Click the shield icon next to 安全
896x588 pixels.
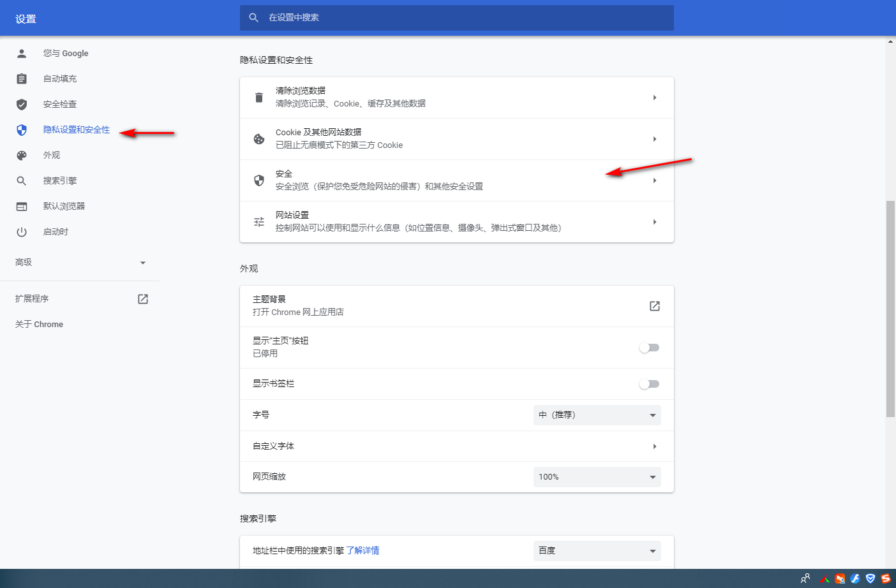point(258,180)
